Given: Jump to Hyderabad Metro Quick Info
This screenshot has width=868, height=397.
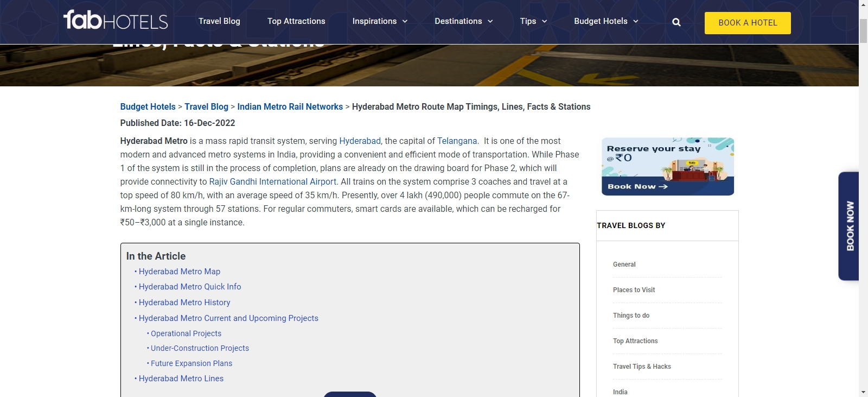Looking at the screenshot, I should coord(190,287).
